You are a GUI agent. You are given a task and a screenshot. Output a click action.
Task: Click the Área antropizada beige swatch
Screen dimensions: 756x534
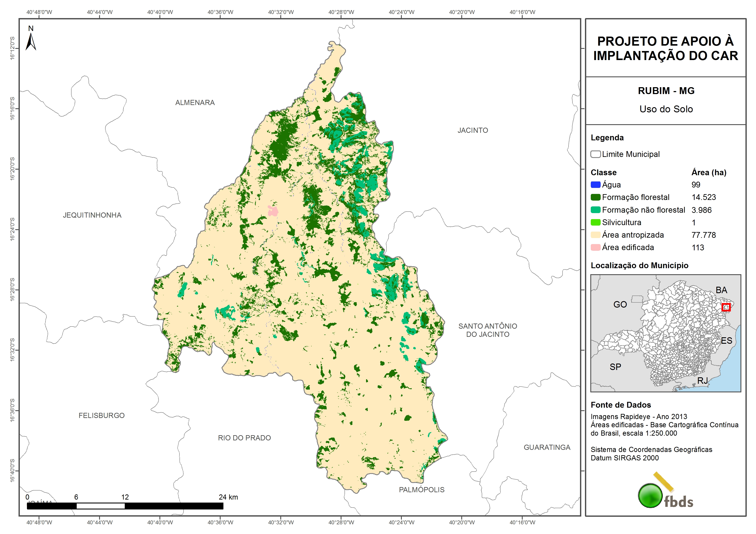click(595, 235)
